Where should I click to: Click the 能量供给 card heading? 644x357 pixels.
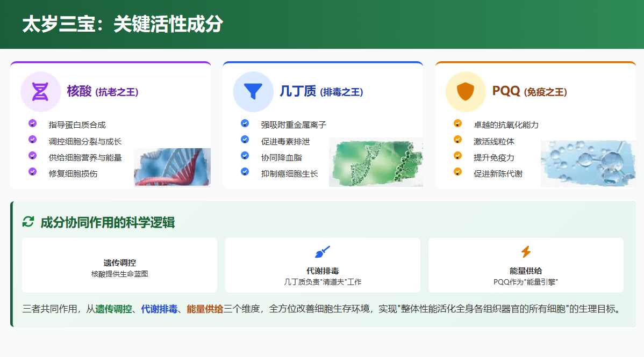pos(526,271)
